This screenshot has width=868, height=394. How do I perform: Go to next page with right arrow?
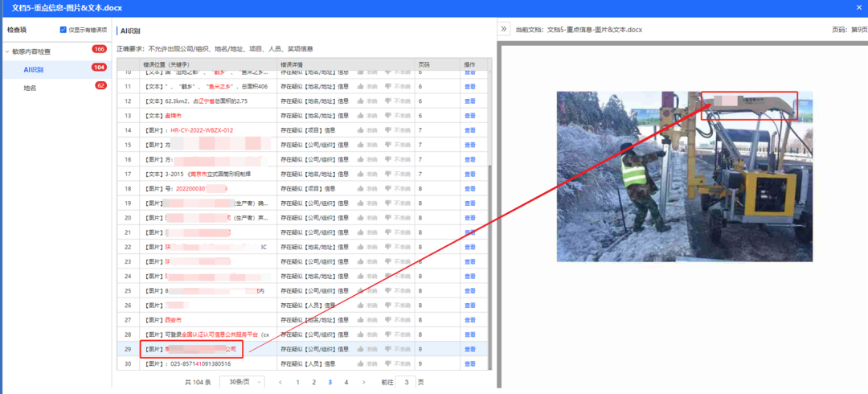tap(364, 383)
